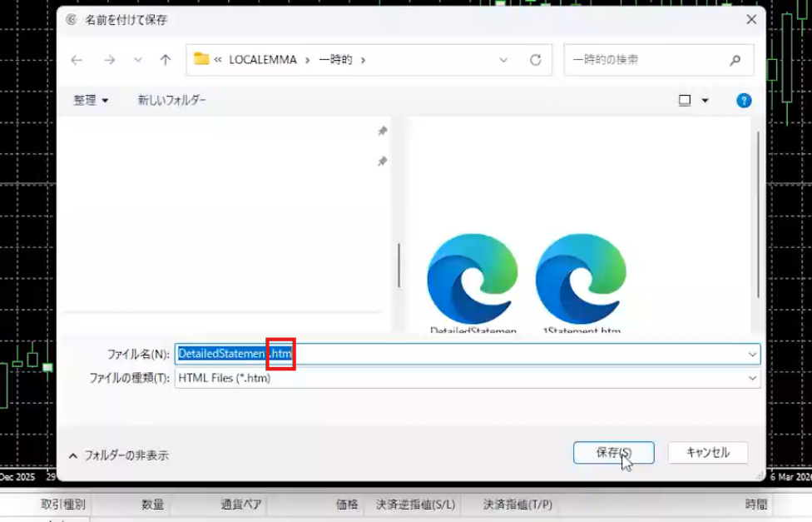Click the navigation pane scrollbar
This screenshot has height=522, width=812.
399,265
